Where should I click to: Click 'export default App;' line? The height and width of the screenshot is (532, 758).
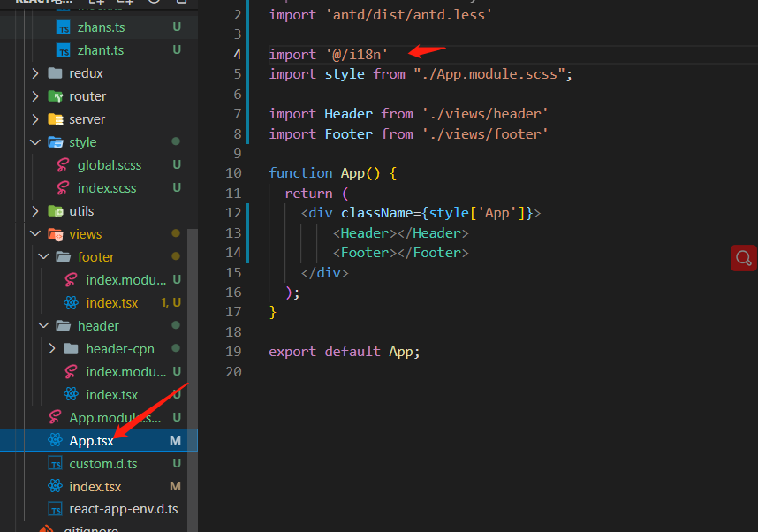[345, 352]
